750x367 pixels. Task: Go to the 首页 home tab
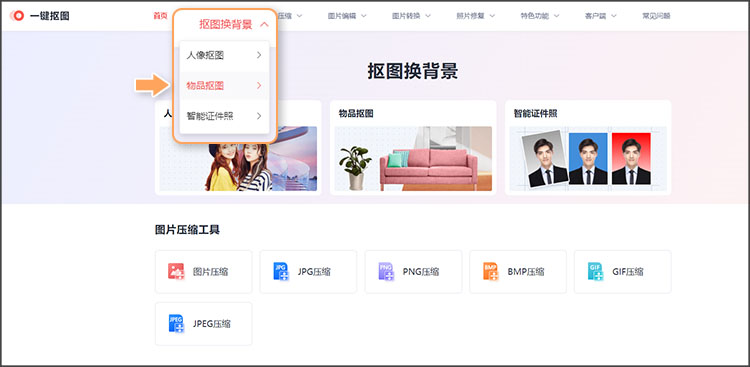pos(160,16)
